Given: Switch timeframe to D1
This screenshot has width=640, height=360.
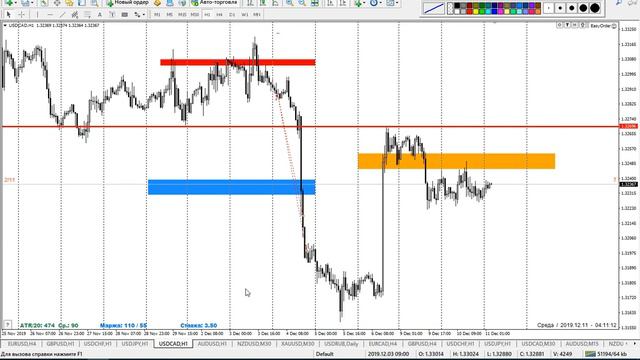Looking at the screenshot, I should coord(232,15).
